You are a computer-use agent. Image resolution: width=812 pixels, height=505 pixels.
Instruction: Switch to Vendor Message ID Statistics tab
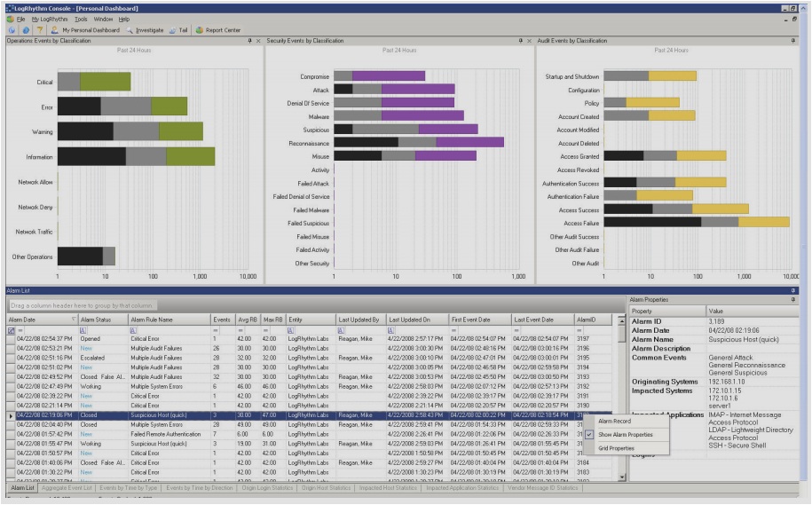[x=543, y=488]
